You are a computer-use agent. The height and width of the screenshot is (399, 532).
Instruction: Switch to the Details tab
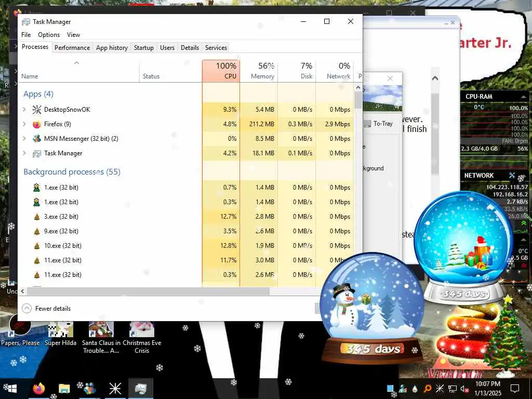pyautogui.click(x=190, y=48)
